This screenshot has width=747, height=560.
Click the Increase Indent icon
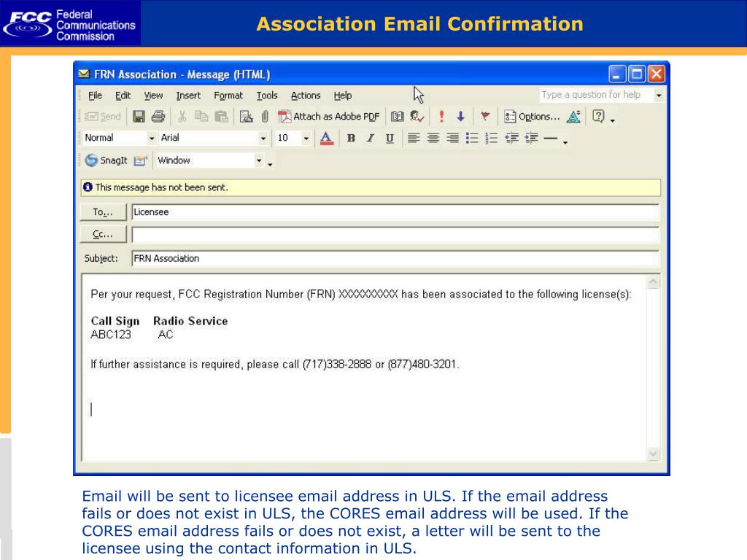coord(531,138)
